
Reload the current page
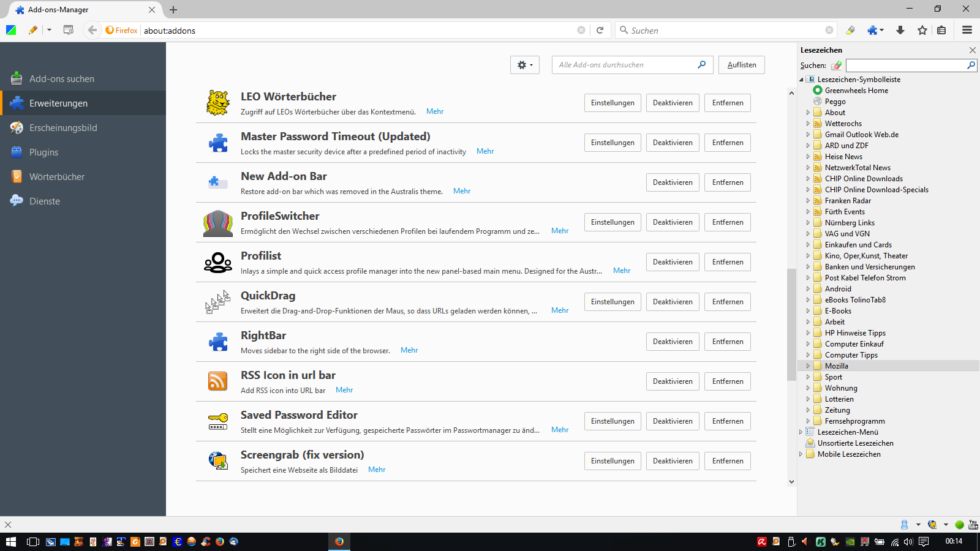click(x=600, y=30)
